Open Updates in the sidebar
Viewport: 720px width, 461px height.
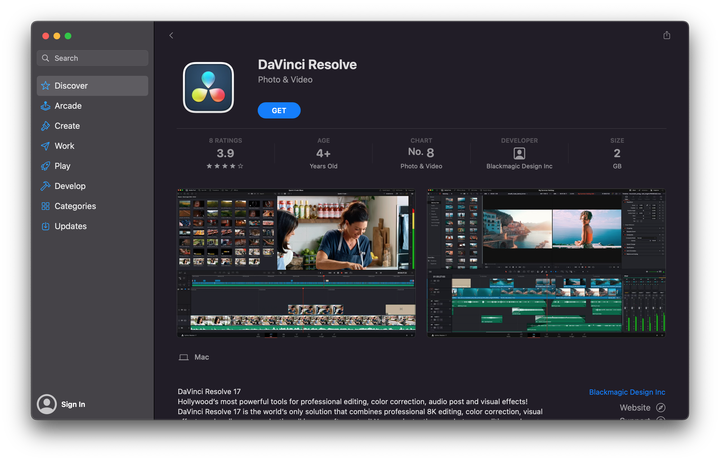(92, 226)
